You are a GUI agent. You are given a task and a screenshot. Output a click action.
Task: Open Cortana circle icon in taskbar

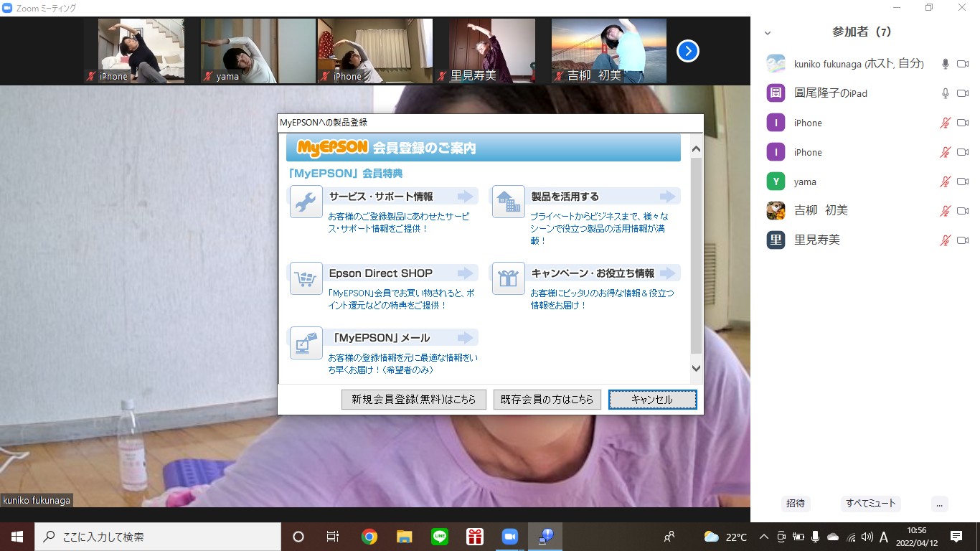click(x=298, y=537)
